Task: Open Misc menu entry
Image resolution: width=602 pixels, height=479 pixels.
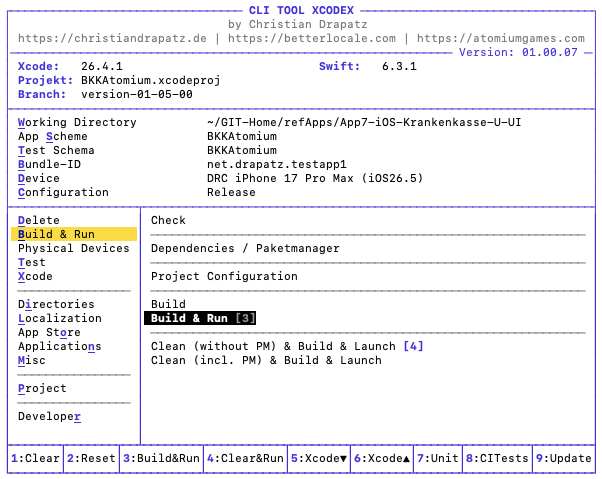Action: click(32, 360)
